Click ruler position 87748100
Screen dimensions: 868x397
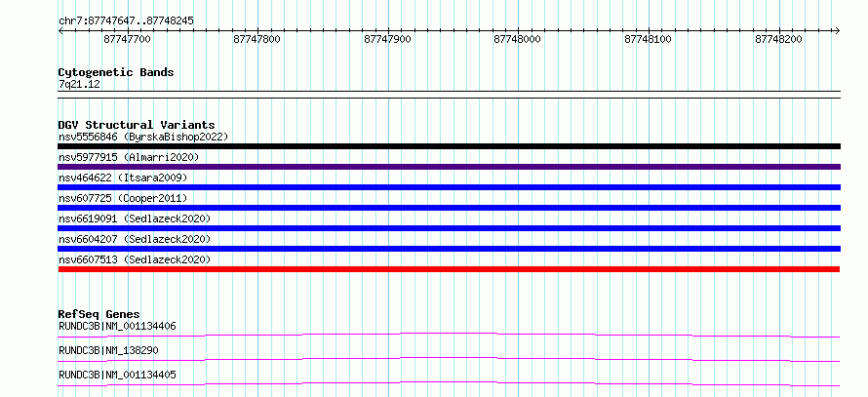tap(649, 39)
